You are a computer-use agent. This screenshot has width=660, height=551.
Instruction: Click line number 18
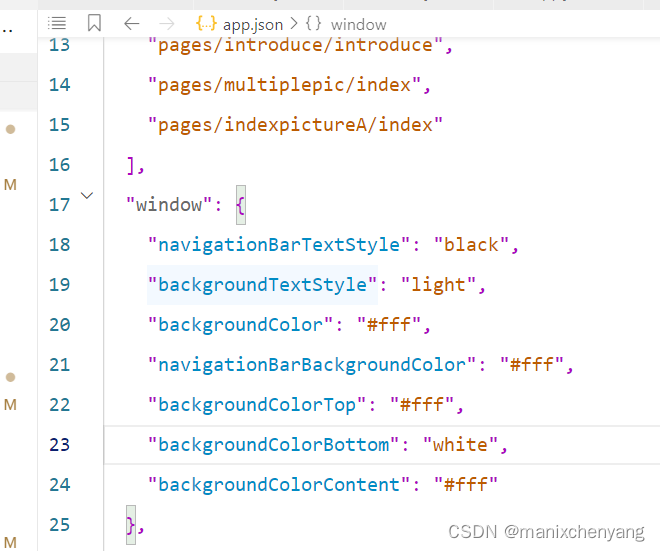point(59,245)
